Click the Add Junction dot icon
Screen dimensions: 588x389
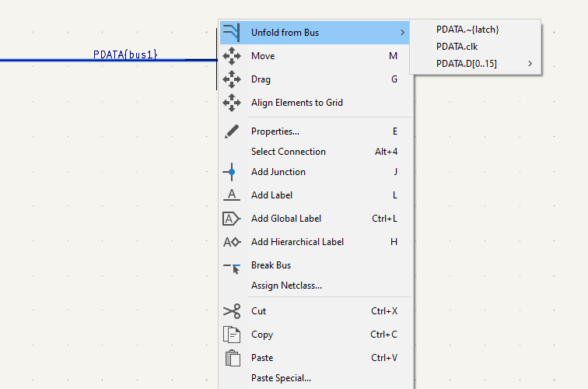tap(232, 172)
